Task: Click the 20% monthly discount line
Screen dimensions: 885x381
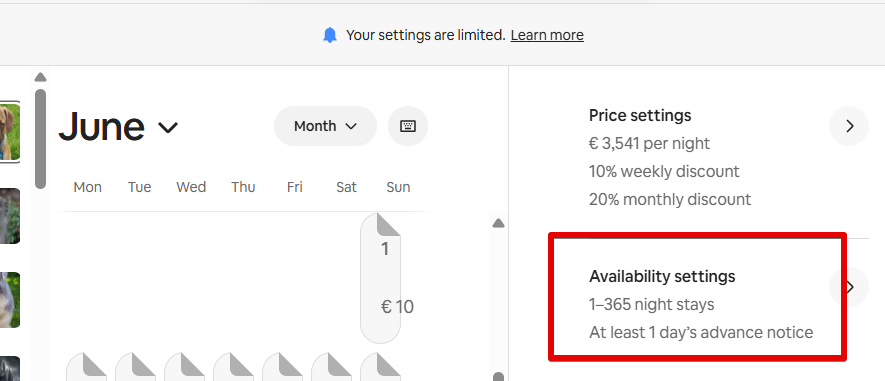Action: click(x=670, y=199)
